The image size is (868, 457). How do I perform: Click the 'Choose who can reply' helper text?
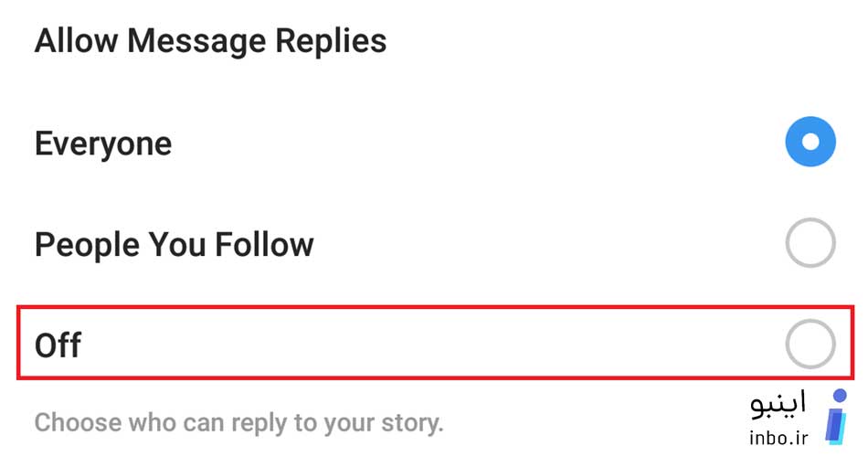238,422
